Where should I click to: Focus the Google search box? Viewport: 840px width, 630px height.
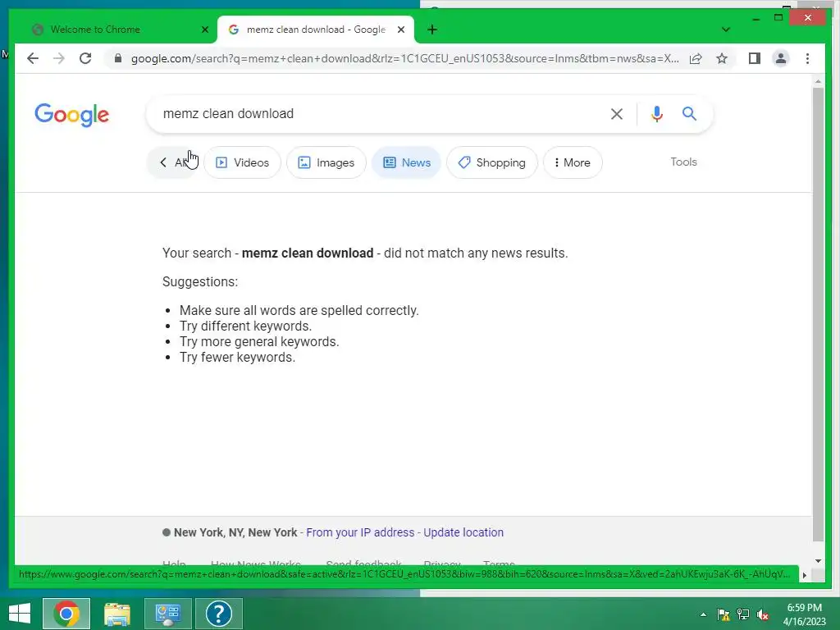(x=375, y=113)
